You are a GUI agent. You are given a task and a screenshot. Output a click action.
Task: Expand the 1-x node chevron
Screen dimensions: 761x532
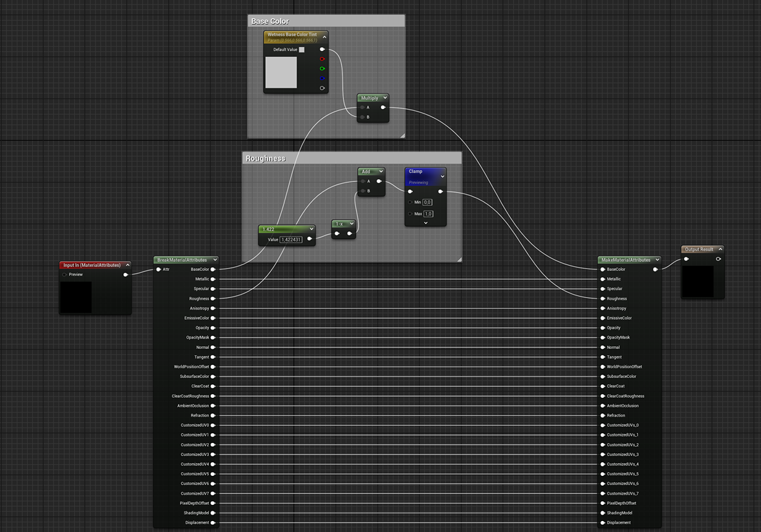pyautogui.click(x=352, y=224)
